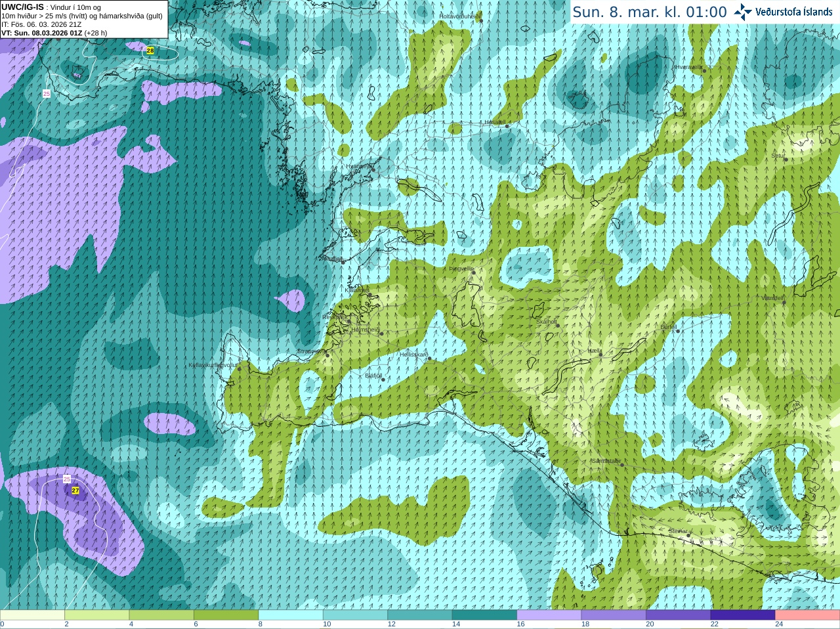Click the 8–10 m/s light cyan legend swatch
This screenshot has height=629, width=840.
291,615
